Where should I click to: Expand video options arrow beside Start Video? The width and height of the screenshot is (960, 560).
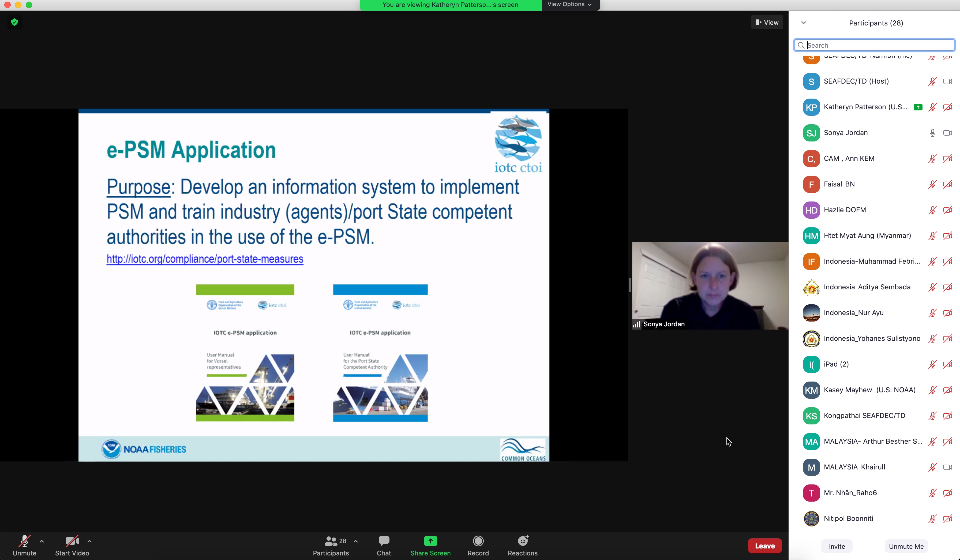coord(89,541)
